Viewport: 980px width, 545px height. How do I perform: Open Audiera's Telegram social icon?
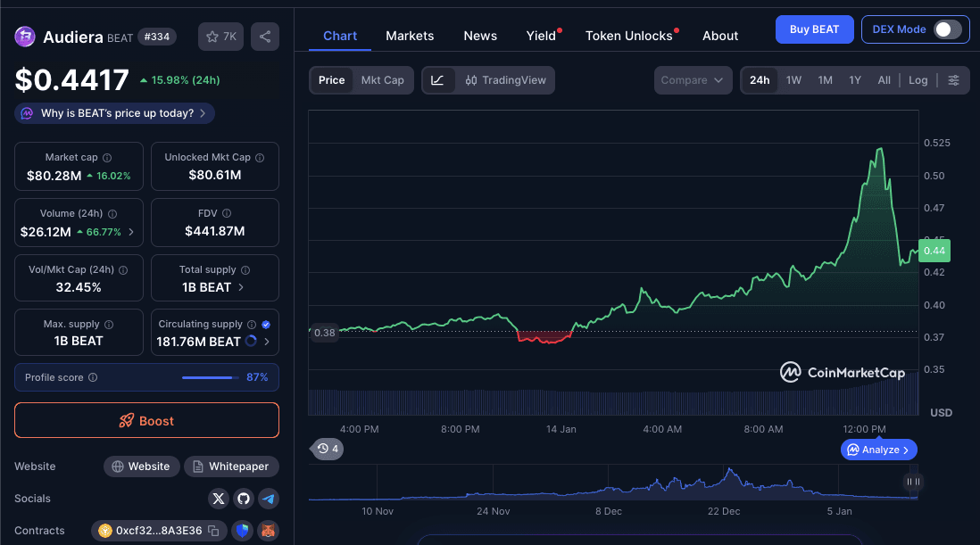(269, 499)
